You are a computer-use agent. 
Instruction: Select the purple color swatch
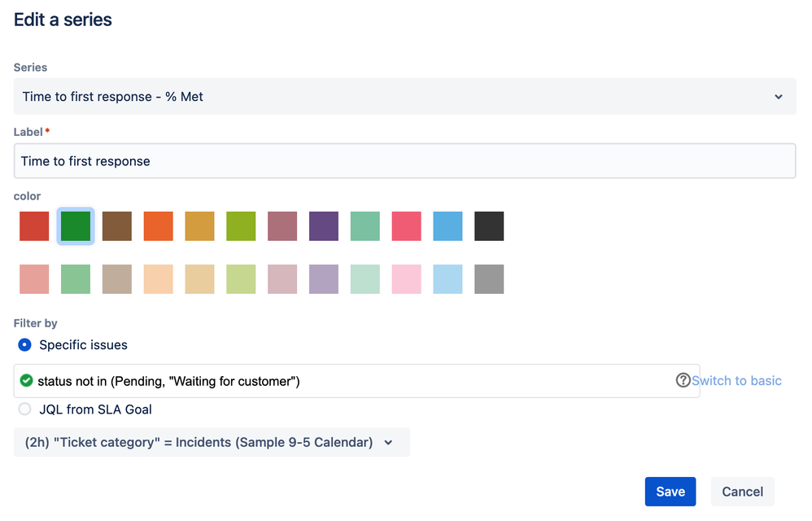pyautogui.click(x=324, y=226)
